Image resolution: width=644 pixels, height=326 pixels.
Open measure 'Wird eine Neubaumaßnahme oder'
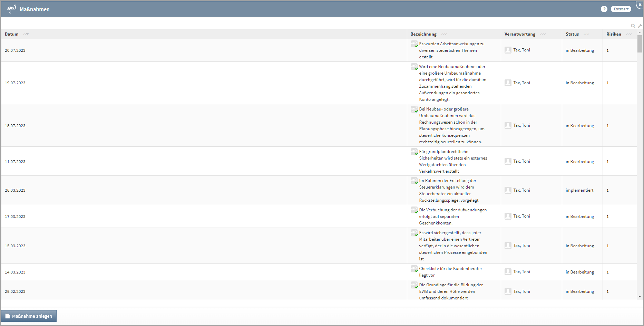pyautogui.click(x=453, y=83)
